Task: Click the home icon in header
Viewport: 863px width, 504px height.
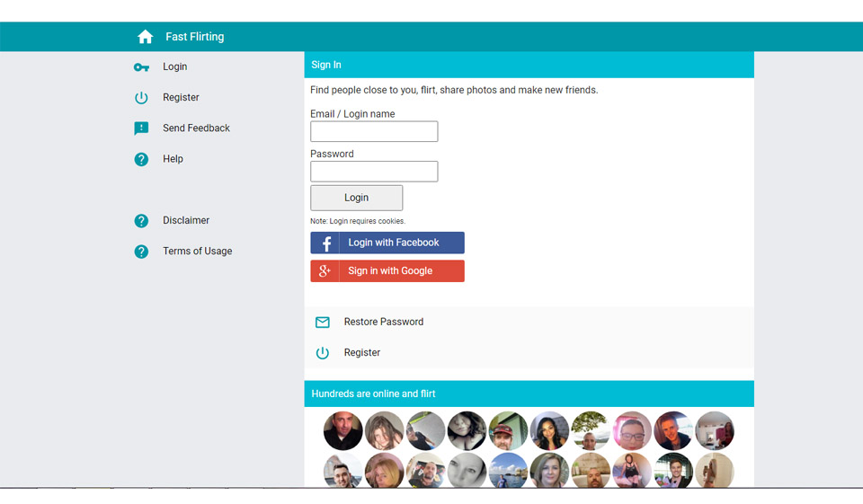Action: (x=145, y=37)
